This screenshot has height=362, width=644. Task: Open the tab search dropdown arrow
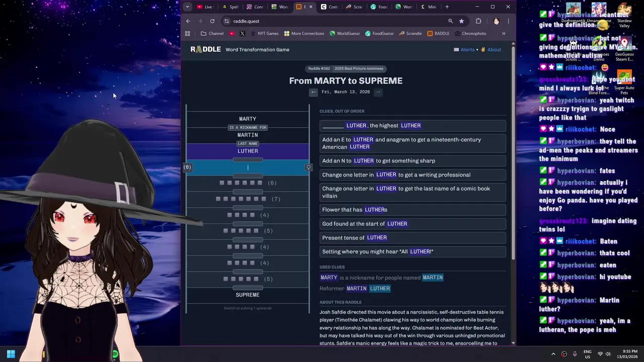pyautogui.click(x=187, y=7)
